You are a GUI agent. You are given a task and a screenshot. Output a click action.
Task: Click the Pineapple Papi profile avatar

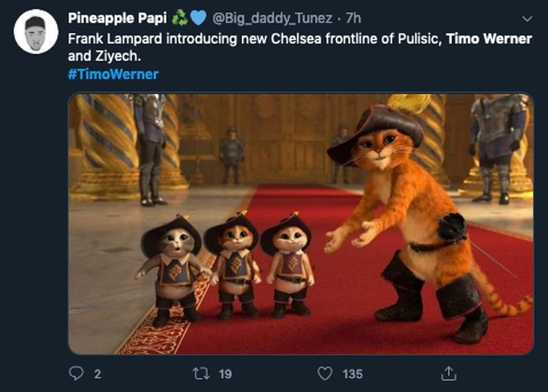click(36, 31)
